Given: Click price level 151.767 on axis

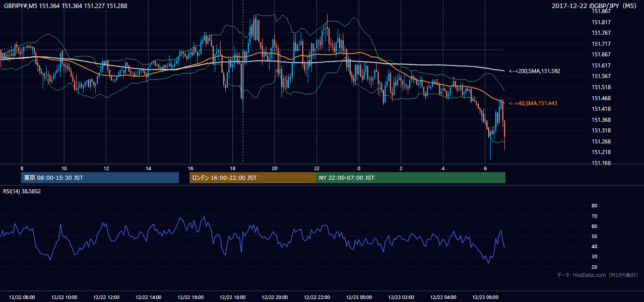Looking at the screenshot, I should coord(601,33).
